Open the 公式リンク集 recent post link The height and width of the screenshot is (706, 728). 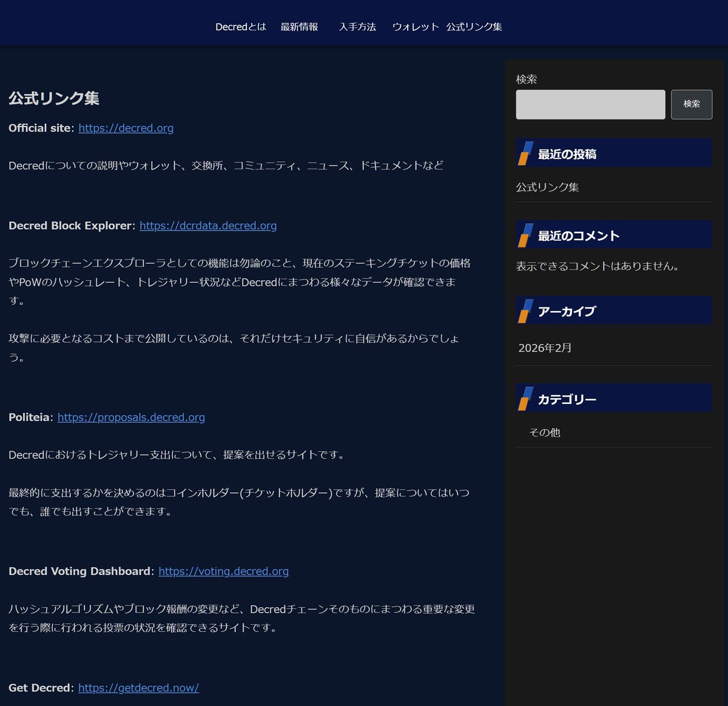(547, 187)
